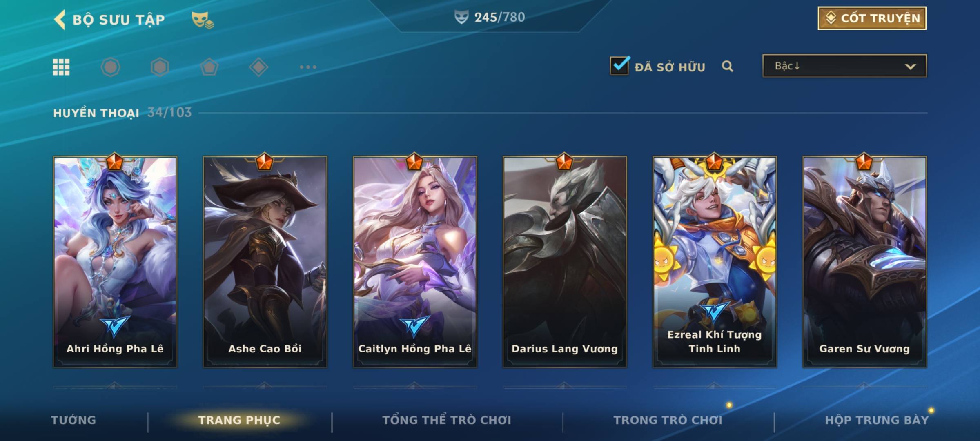
Task: Select the grid all-rarities filter icon
Action: [x=61, y=67]
